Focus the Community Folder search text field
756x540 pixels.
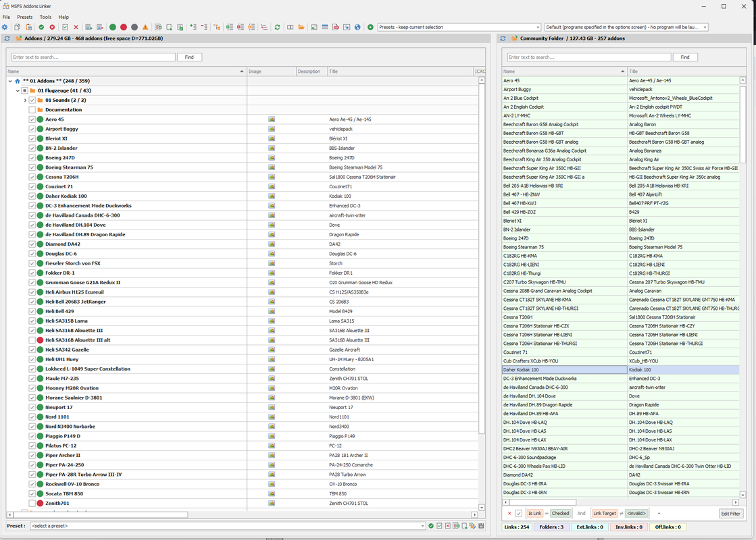pyautogui.click(x=589, y=57)
